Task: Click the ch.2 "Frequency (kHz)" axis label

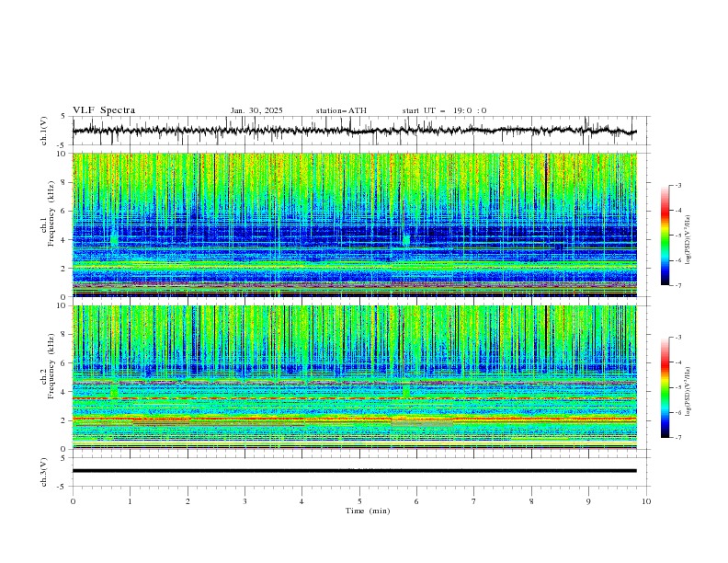Action: tap(51, 366)
